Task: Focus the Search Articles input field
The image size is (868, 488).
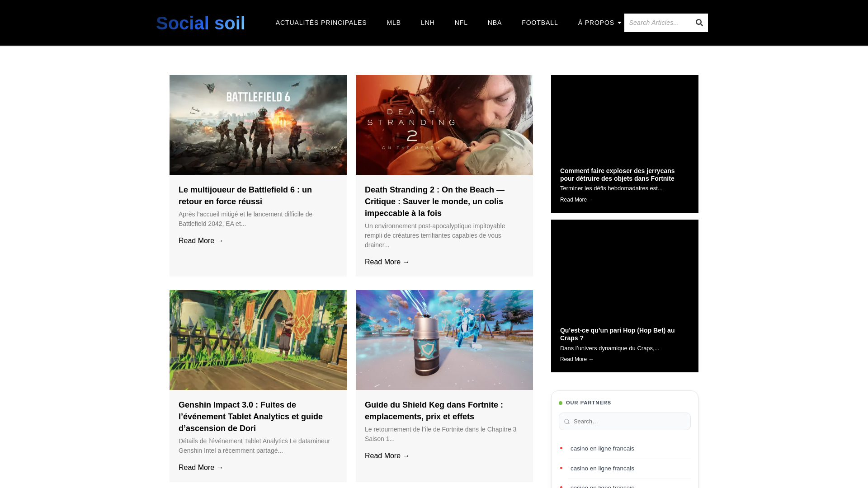Action: (657, 23)
